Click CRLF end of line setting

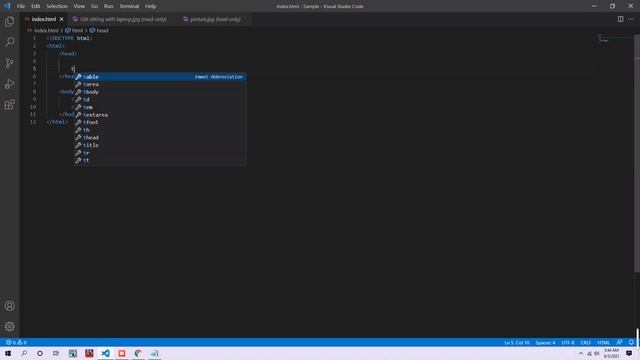tap(586, 342)
